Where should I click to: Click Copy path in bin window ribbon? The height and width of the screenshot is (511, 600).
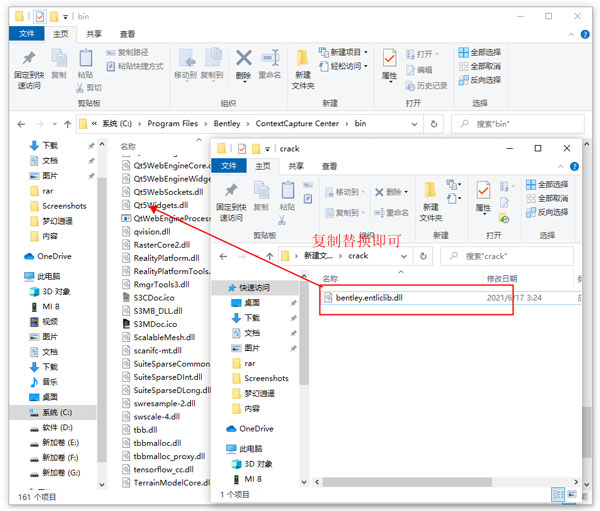tap(127, 52)
